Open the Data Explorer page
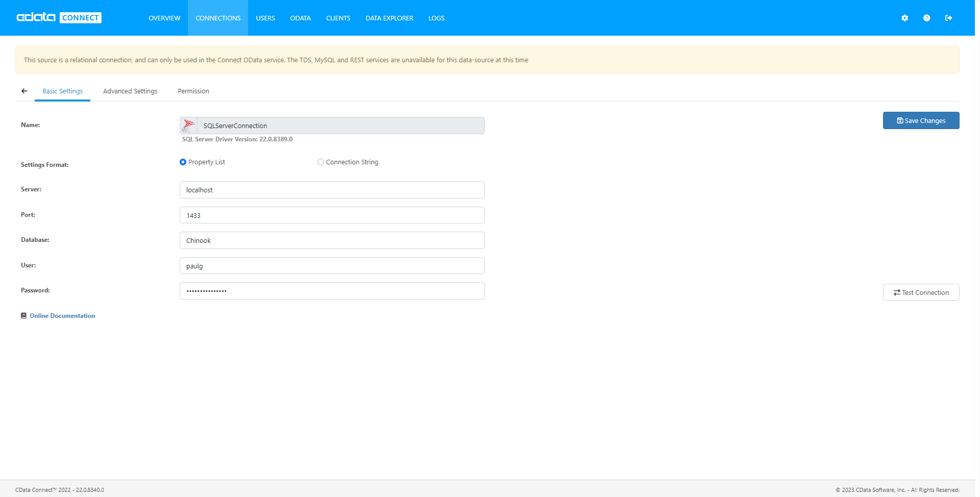Viewport: 980px width, 497px height. tap(389, 18)
